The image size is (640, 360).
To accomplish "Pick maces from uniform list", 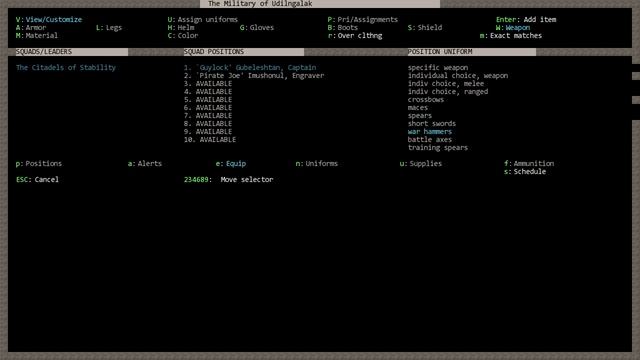I will point(418,108).
